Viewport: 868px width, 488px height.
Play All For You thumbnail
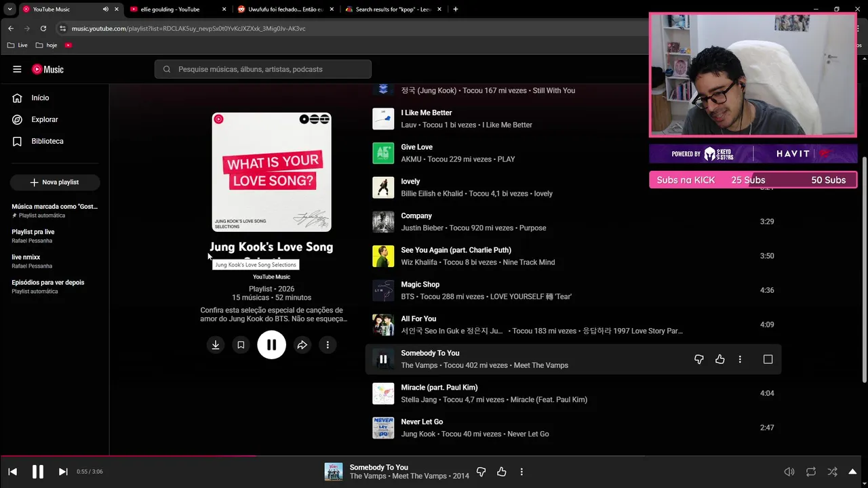(x=383, y=325)
